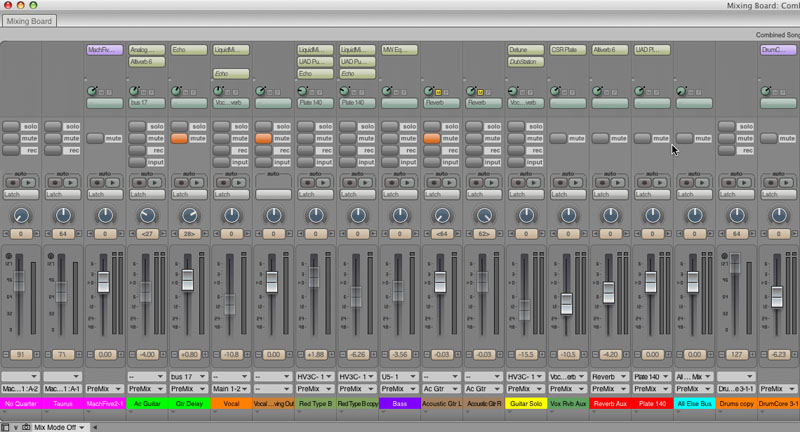This screenshot has width=800, height=432.
Task: Open the v mini-menu in bottom bar
Action: pos(16,427)
